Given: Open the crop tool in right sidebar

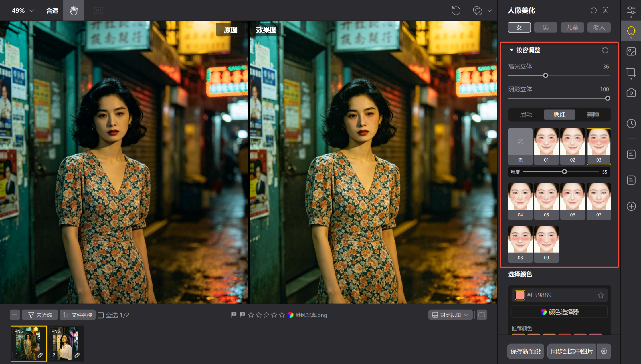Looking at the screenshot, I should click(x=631, y=72).
